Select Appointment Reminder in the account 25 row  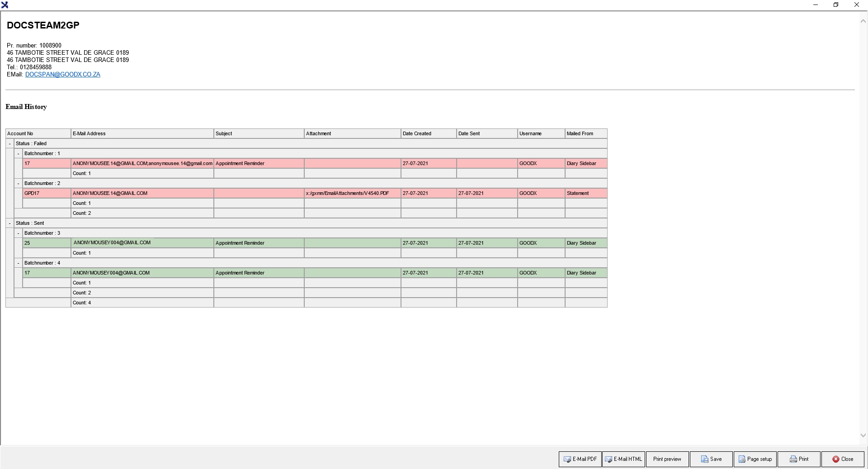(x=259, y=243)
